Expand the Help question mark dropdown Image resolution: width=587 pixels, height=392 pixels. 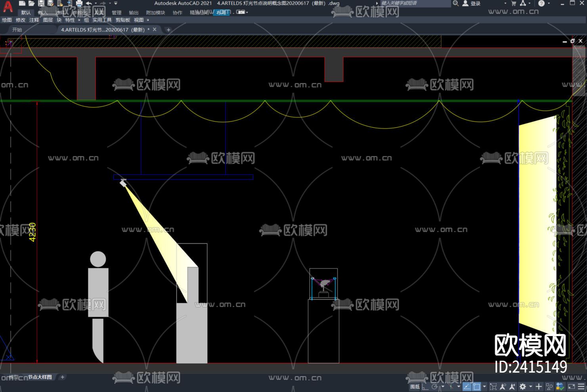[549, 3]
